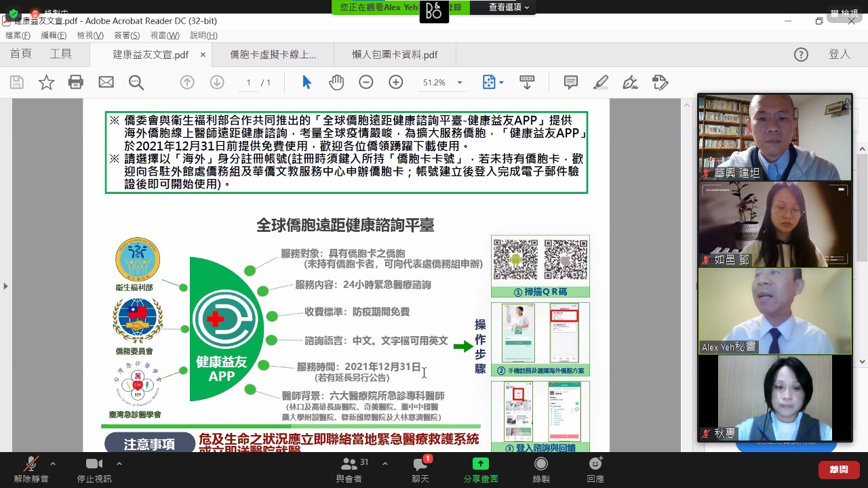Click the page number input field

coord(248,83)
